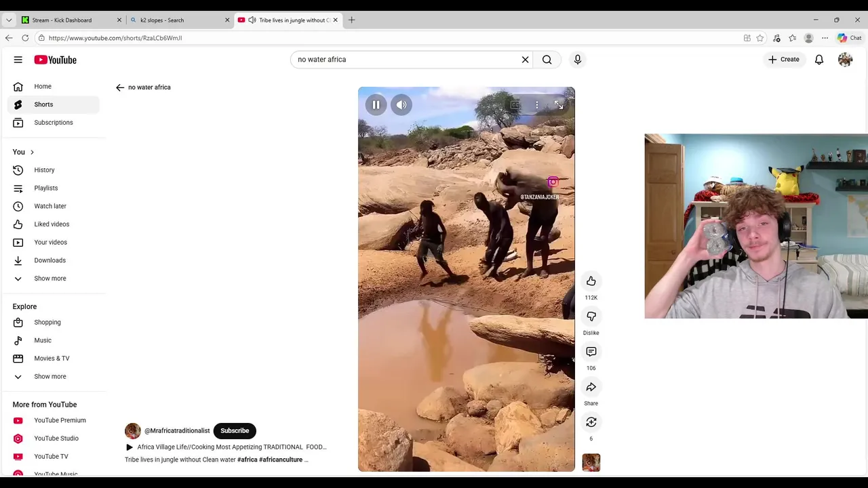Open the channel avatar of Mrafricatraditionalist
Screen dimensions: 868x488
pos(133,430)
